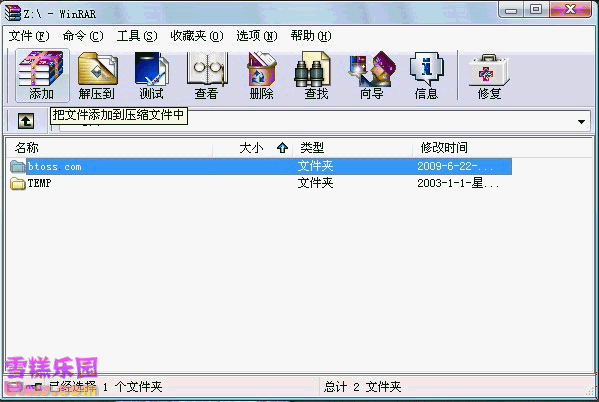Expand the address path dropdown arrow
The image size is (599, 402).
tap(581, 122)
